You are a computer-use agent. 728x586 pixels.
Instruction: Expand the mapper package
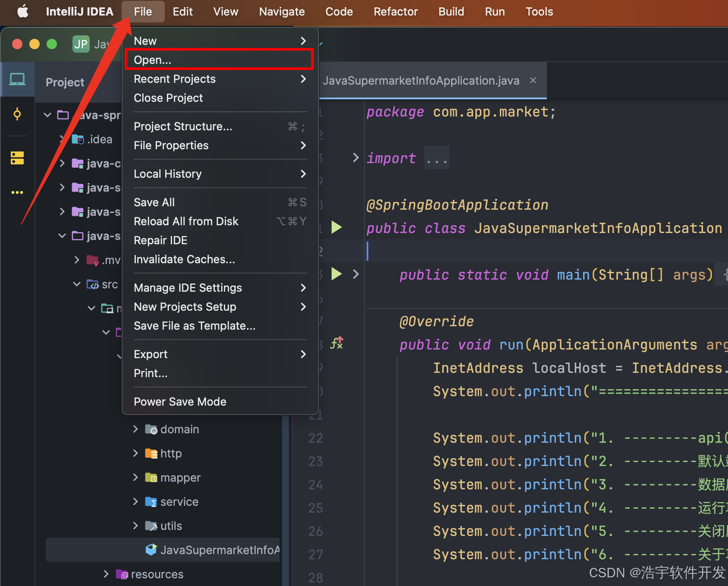(135, 477)
